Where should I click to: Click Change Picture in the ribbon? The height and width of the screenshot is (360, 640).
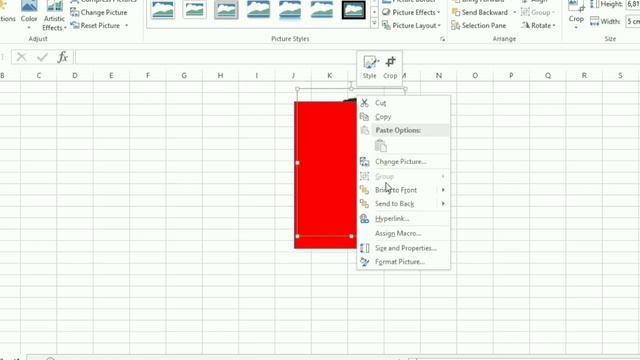pyautogui.click(x=98, y=12)
